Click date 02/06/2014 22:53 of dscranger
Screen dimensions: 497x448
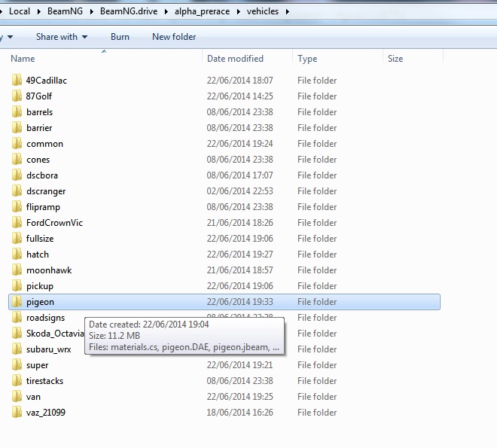pyautogui.click(x=240, y=191)
